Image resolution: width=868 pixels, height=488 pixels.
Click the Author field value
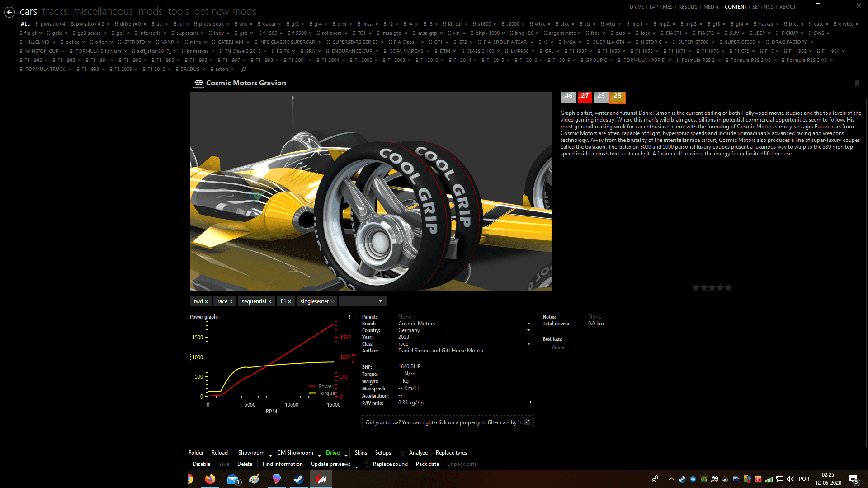tap(441, 351)
